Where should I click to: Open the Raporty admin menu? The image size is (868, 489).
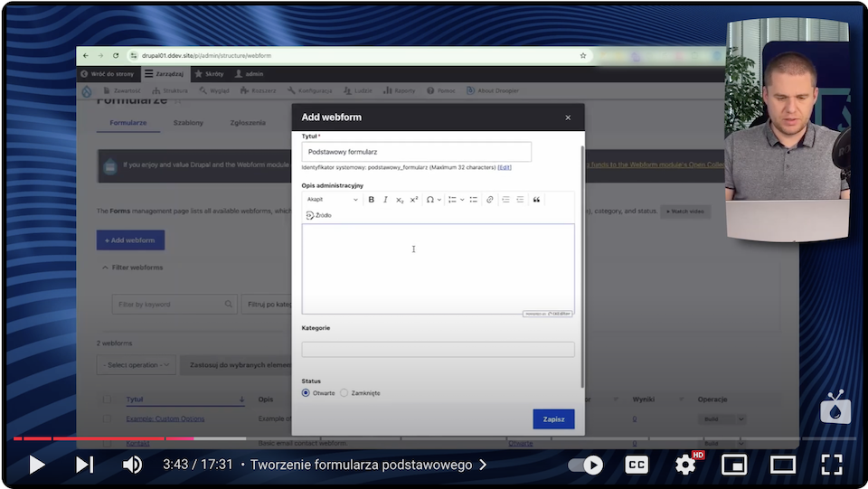tap(399, 90)
